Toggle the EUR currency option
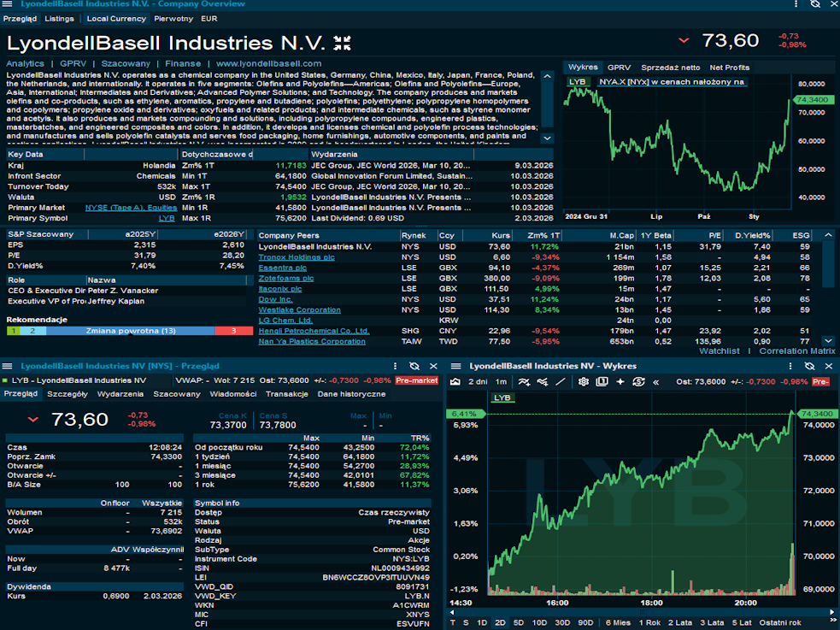The width and height of the screenshot is (840, 630). pyautogui.click(x=209, y=18)
